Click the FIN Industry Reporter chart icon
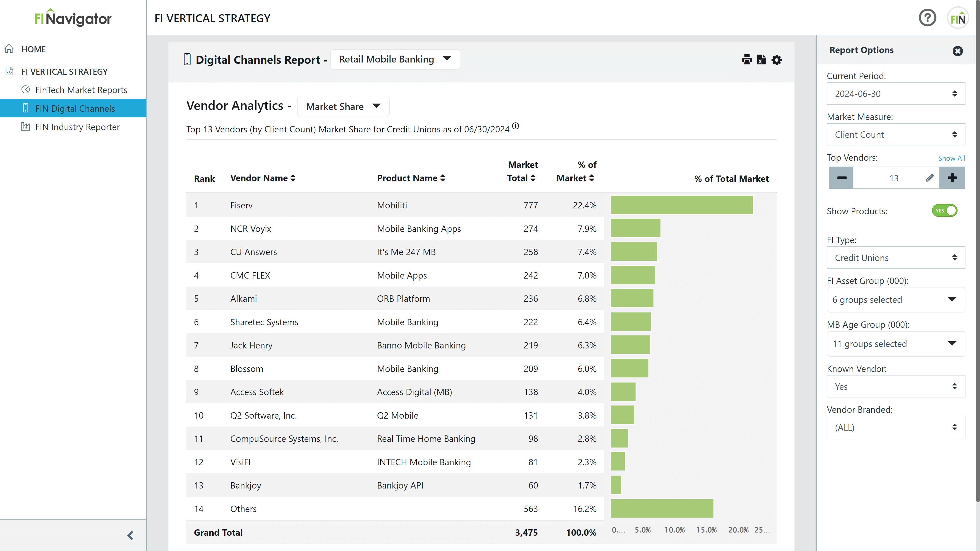The height and width of the screenshot is (551, 980). coord(26,127)
